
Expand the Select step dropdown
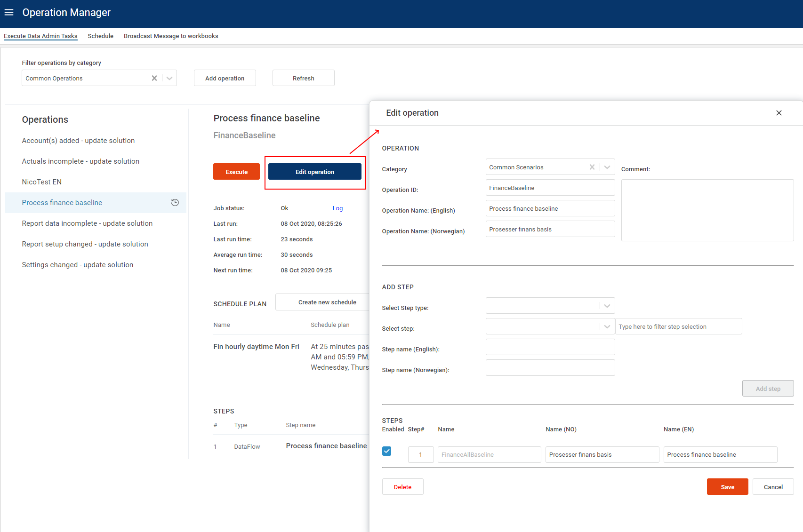coord(606,326)
